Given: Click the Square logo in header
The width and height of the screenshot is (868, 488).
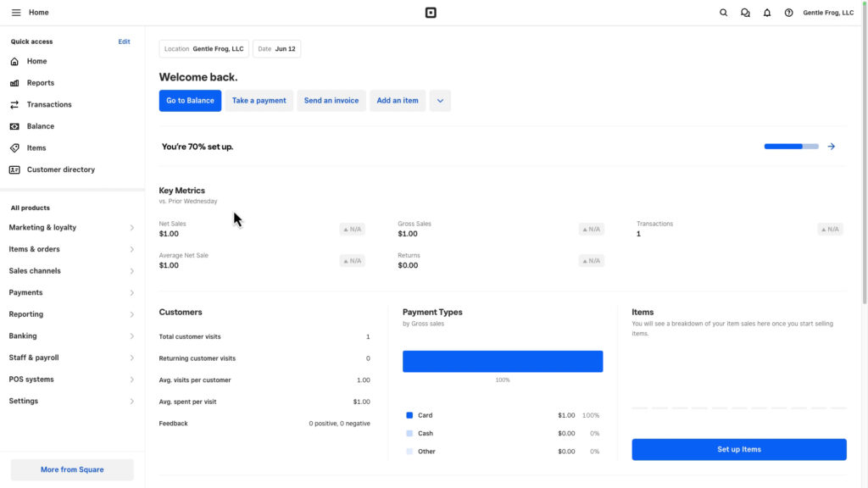Looking at the screenshot, I should (431, 13).
